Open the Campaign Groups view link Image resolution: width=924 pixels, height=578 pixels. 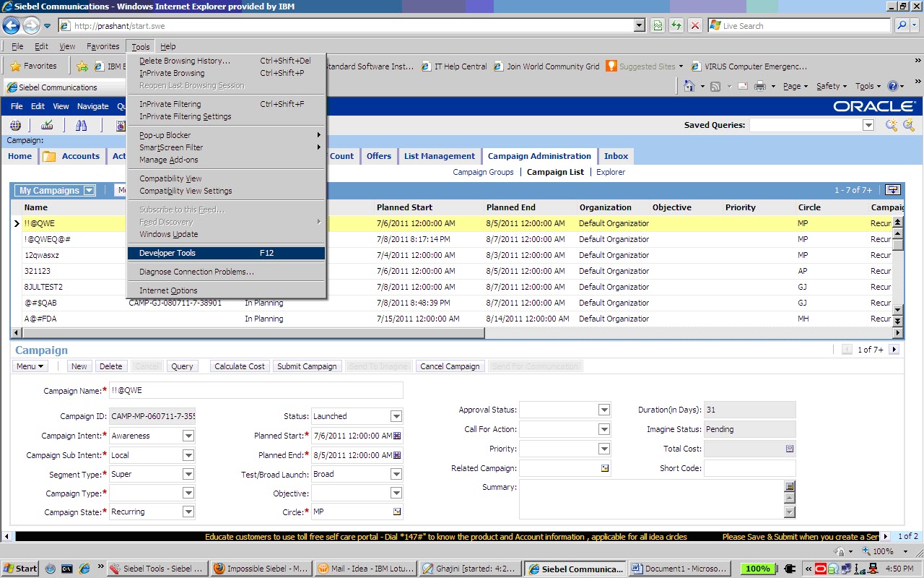(483, 172)
